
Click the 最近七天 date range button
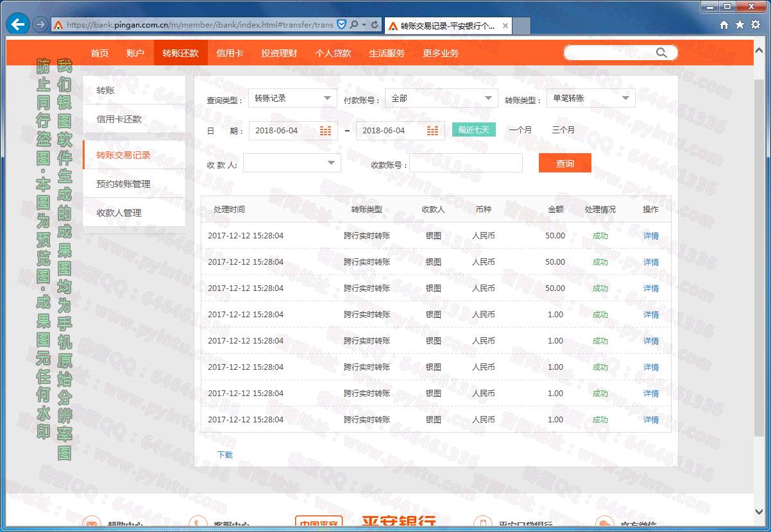(x=474, y=129)
